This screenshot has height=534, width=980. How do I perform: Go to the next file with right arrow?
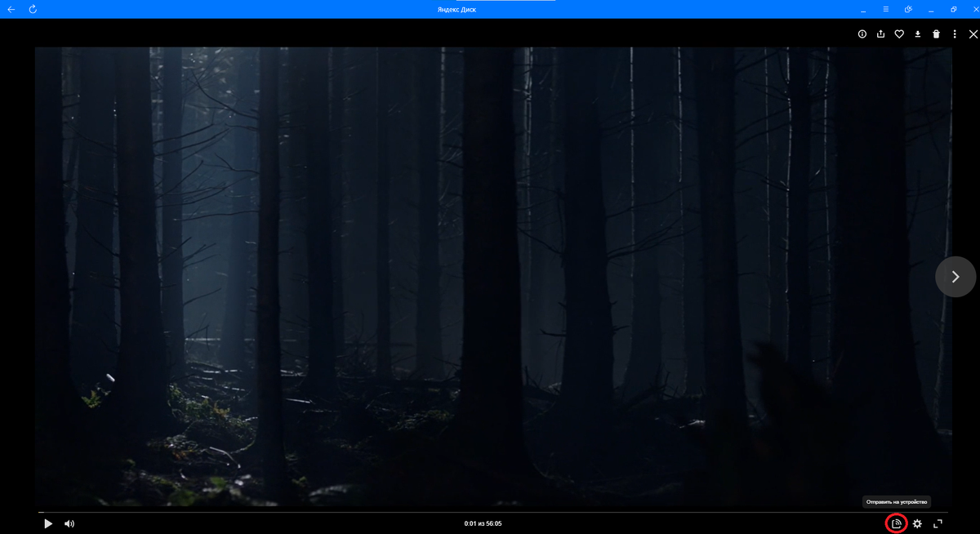pyautogui.click(x=955, y=277)
